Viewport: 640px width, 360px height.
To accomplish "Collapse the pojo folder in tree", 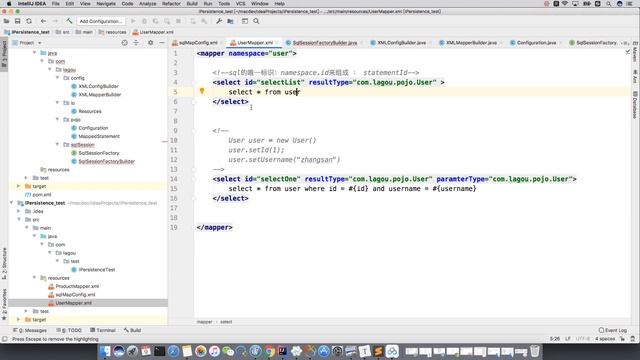I will (58, 119).
